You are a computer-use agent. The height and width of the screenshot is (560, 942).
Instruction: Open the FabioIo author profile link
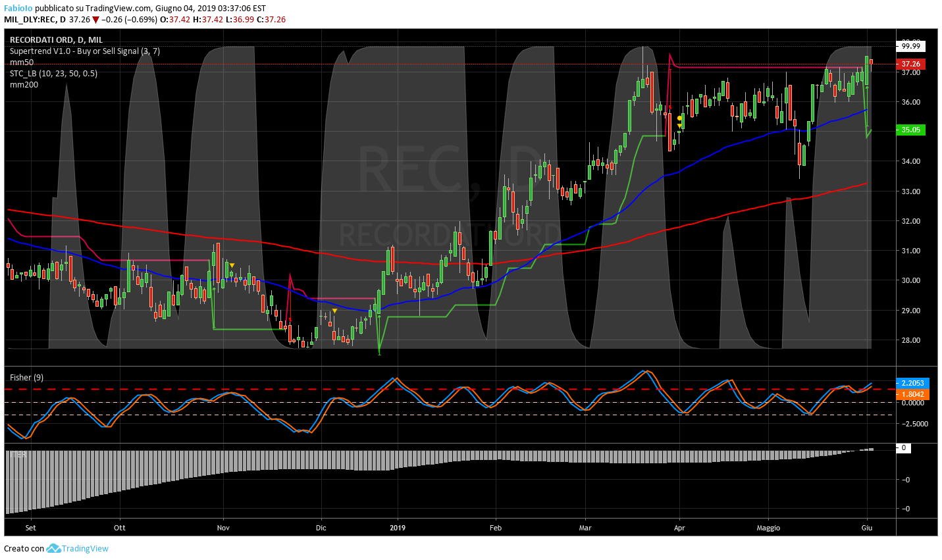(18, 9)
